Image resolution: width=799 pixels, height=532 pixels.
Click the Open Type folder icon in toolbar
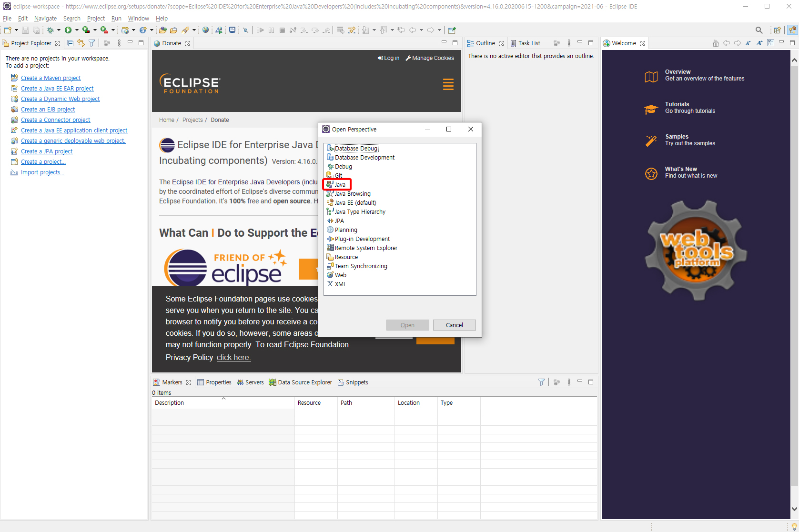coord(162,30)
